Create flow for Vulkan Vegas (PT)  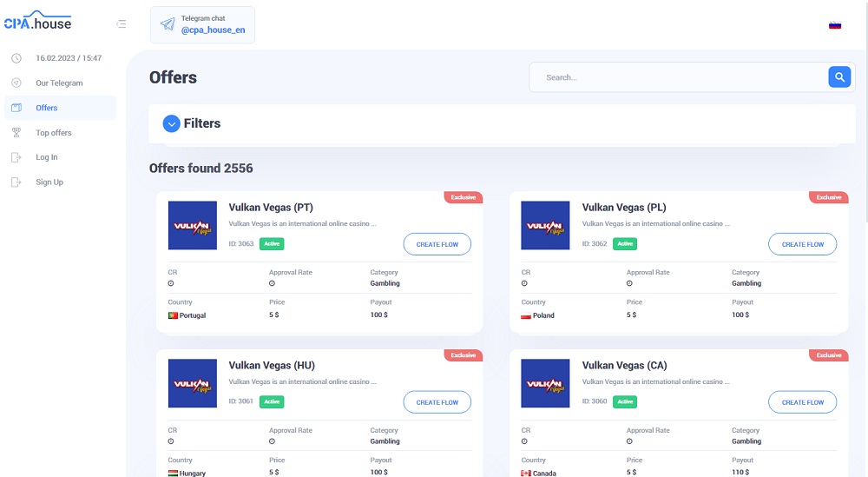pyautogui.click(x=437, y=244)
